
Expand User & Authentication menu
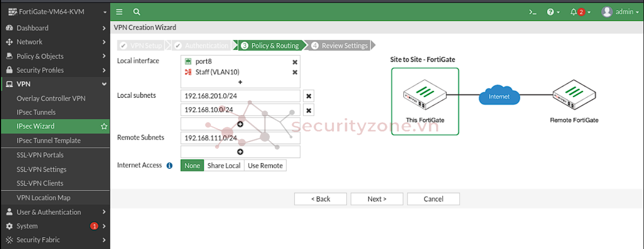click(x=55, y=212)
